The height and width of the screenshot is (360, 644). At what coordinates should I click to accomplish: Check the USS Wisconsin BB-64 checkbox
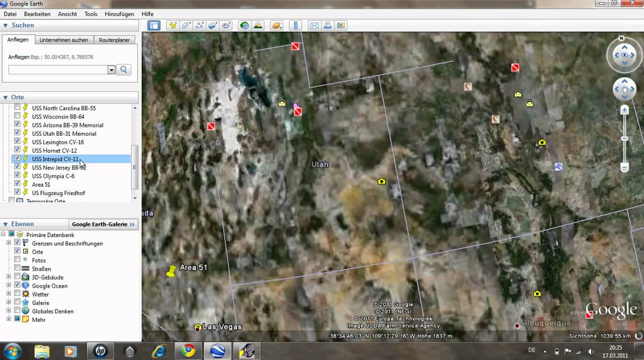18,116
